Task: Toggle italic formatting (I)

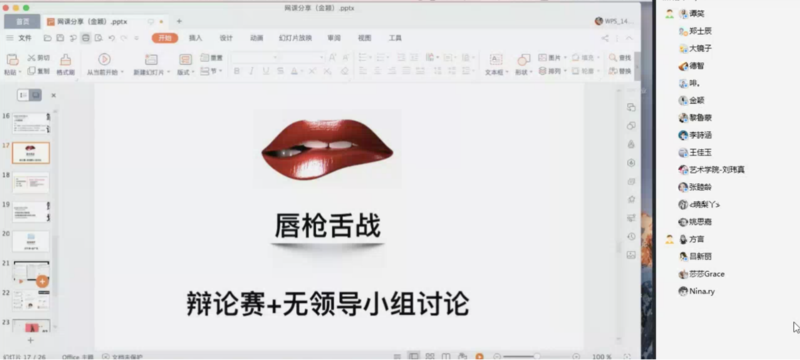Action: pyautogui.click(x=251, y=71)
